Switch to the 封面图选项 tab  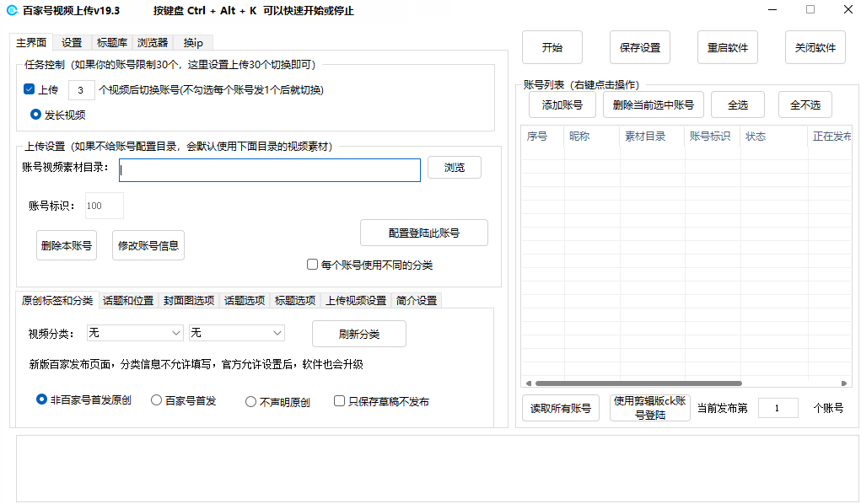pos(189,301)
